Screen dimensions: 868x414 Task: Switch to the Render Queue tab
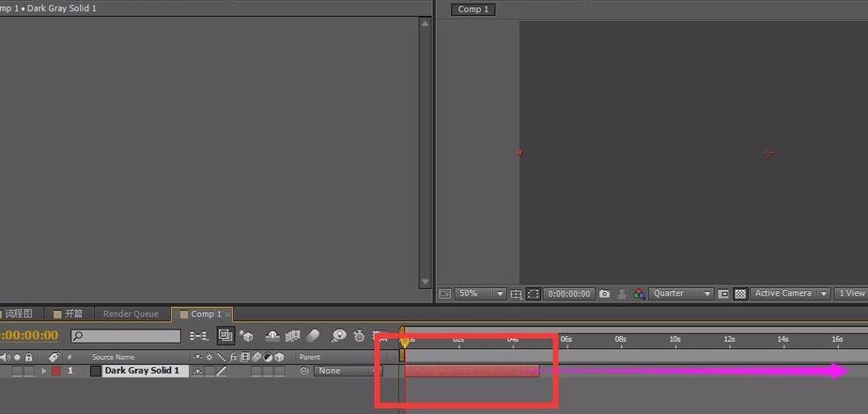coord(131,314)
